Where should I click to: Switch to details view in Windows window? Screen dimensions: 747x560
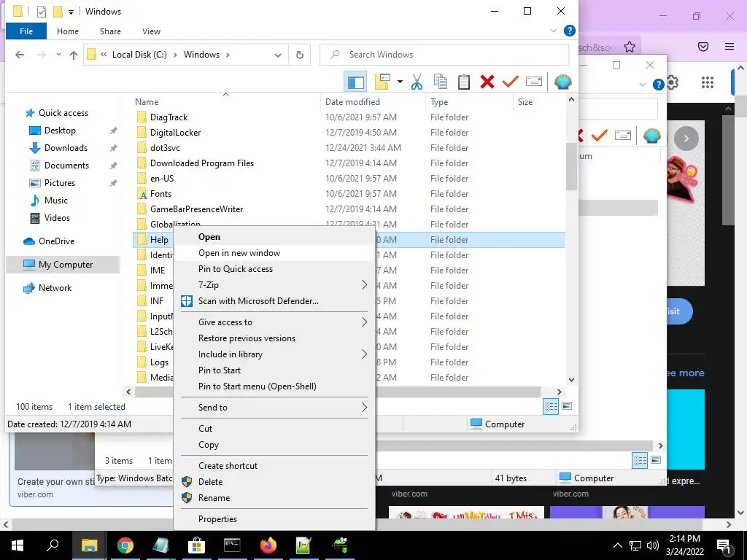tap(551, 407)
